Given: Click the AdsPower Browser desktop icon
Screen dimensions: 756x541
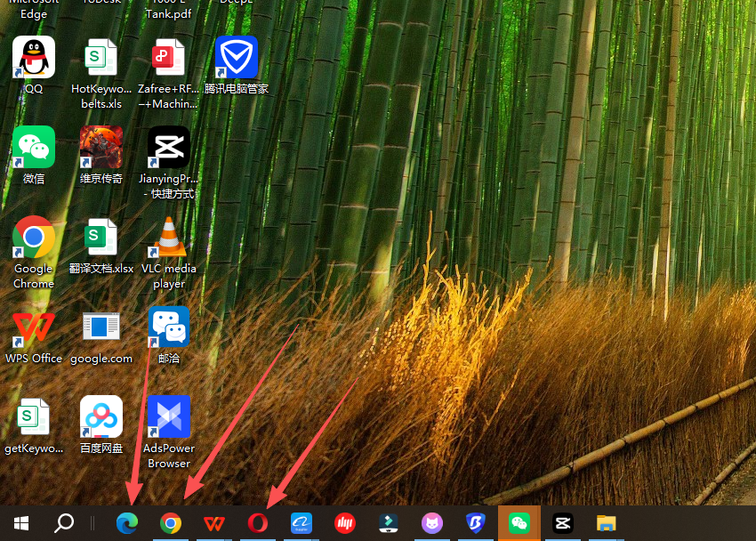Looking at the screenshot, I should click(x=169, y=418).
